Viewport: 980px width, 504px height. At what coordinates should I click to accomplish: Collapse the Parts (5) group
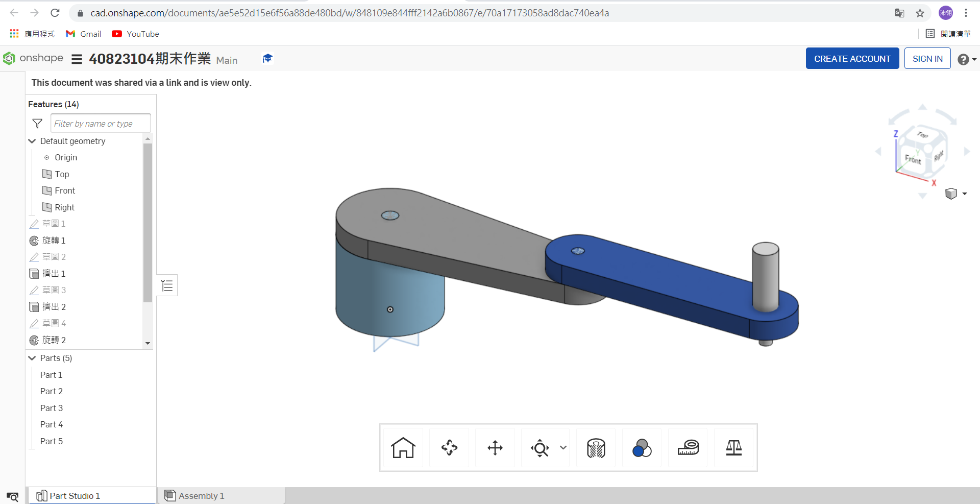pos(32,358)
